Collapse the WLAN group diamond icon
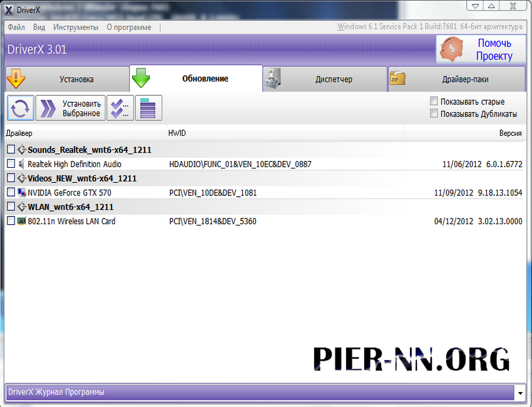This screenshot has height=407, width=532. coord(22,207)
